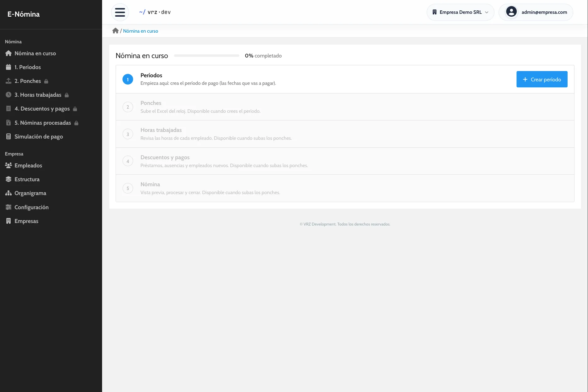Click the step 5 Nómina title
This screenshot has width=588, height=392.
150,184
